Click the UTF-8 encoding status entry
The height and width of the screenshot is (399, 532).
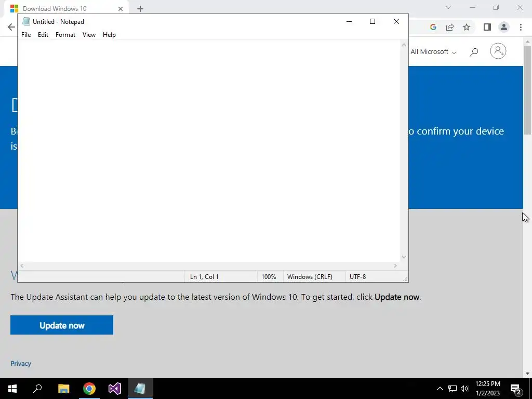[x=357, y=277]
